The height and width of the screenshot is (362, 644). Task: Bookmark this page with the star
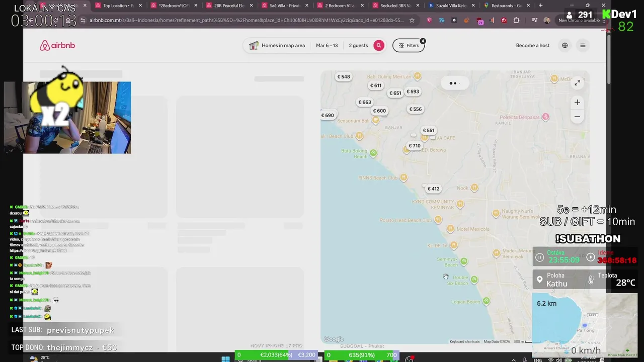[x=412, y=20]
